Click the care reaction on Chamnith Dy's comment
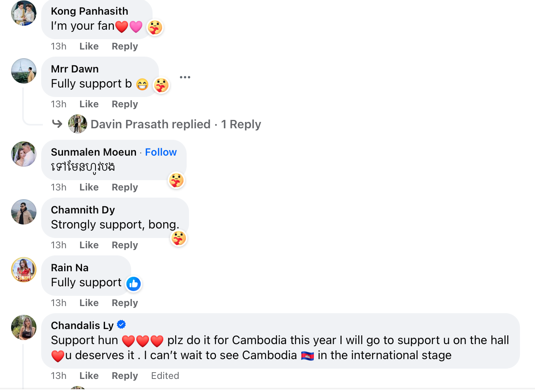 coord(179,238)
